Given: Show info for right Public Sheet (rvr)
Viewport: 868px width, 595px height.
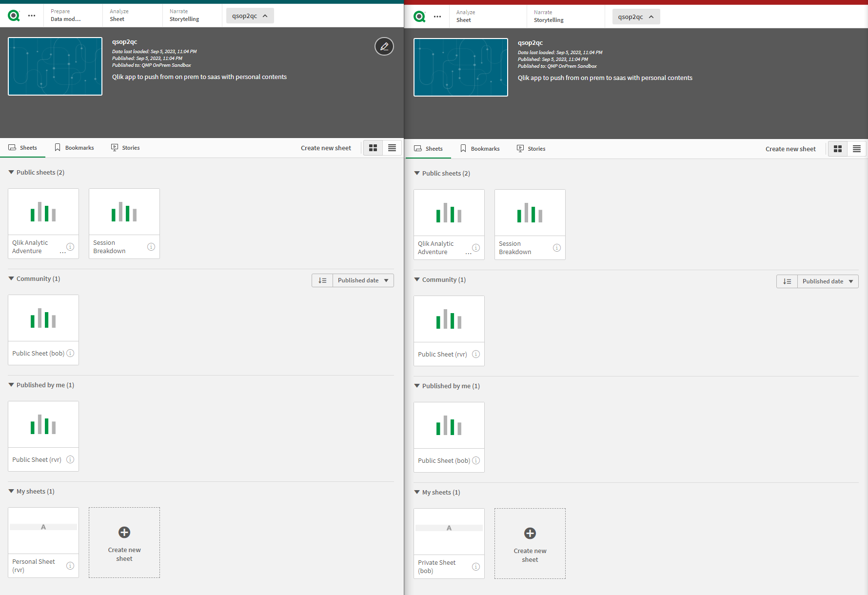Looking at the screenshot, I should click(x=476, y=354).
